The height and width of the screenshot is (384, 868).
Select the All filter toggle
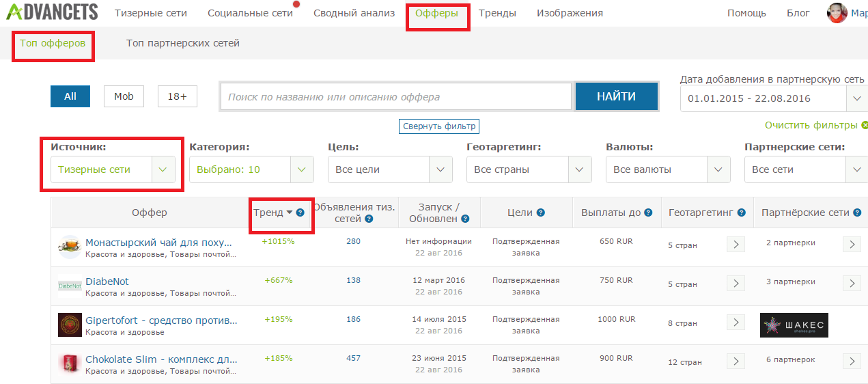click(x=70, y=96)
